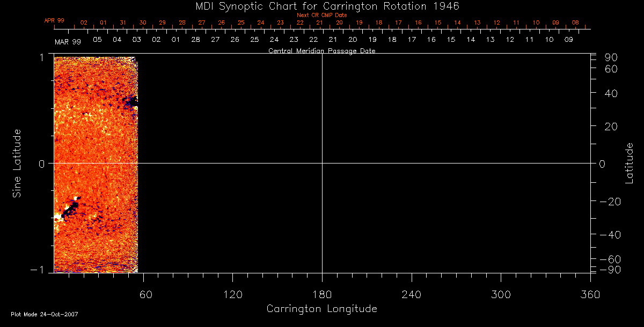Screen dimensions: 644x327
Task: Click the white MAR 99 label
Action: [68, 42]
